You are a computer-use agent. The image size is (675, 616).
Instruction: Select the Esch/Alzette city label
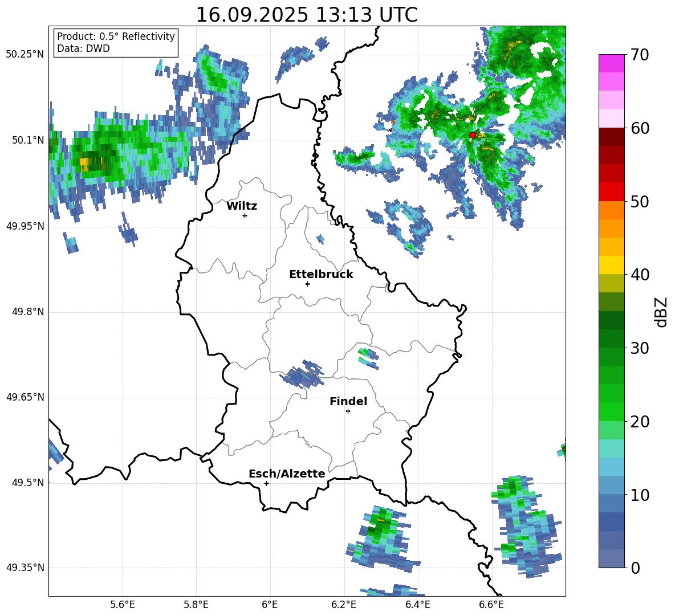287,474
